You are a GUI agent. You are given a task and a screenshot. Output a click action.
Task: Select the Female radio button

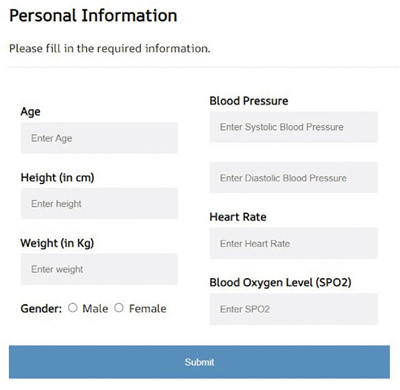click(x=119, y=307)
